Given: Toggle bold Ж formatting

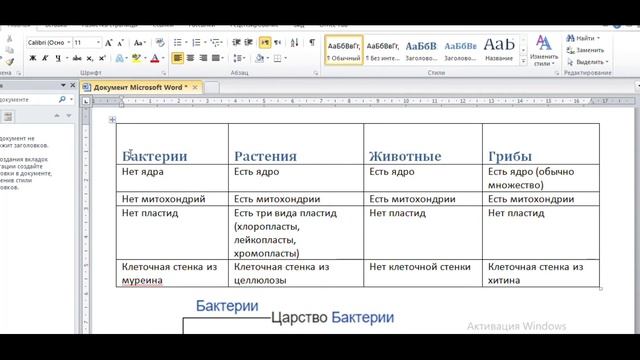Looking at the screenshot, I should click(33, 58).
